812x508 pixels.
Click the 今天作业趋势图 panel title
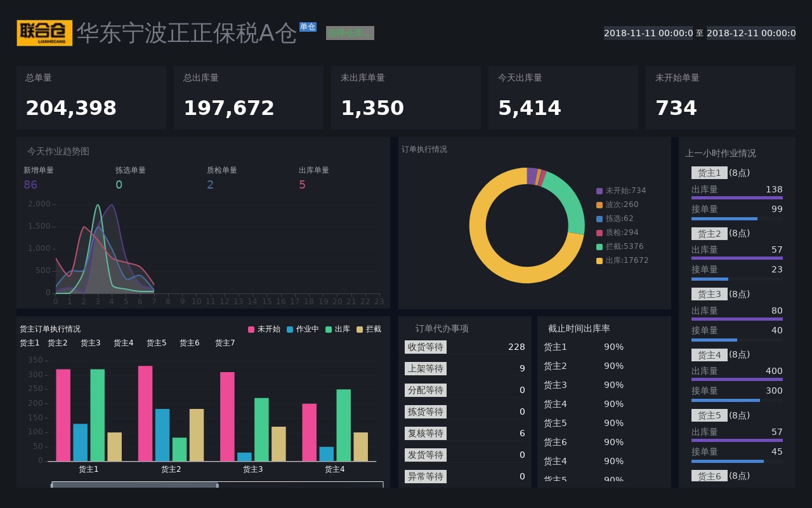(x=58, y=151)
